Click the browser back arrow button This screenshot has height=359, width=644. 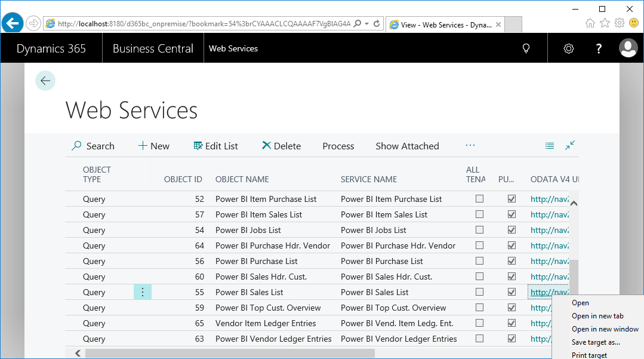point(13,23)
